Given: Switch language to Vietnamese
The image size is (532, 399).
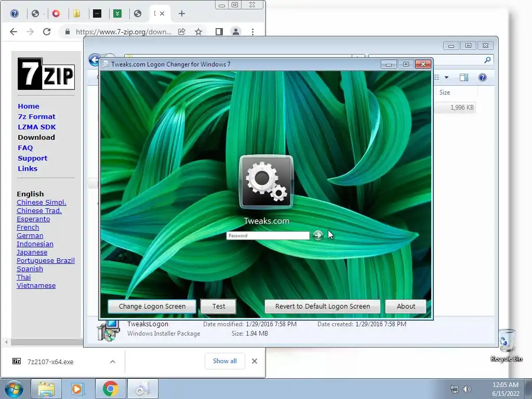Looking at the screenshot, I should (x=36, y=286).
